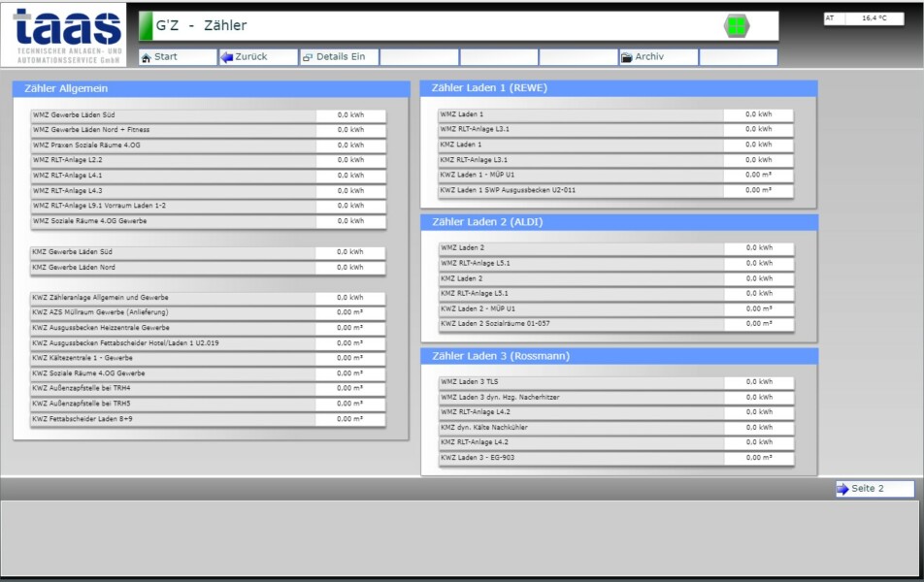Click the green indicator beside G'Z title
Screen dimensions: 924x582
[147, 26]
